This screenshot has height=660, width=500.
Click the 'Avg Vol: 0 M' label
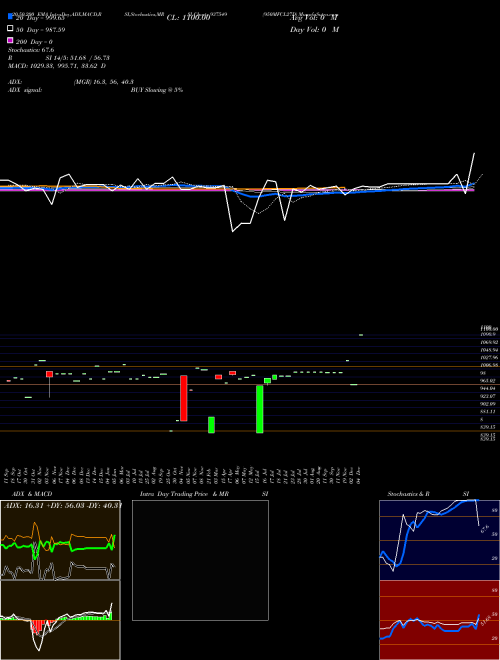(314, 18)
